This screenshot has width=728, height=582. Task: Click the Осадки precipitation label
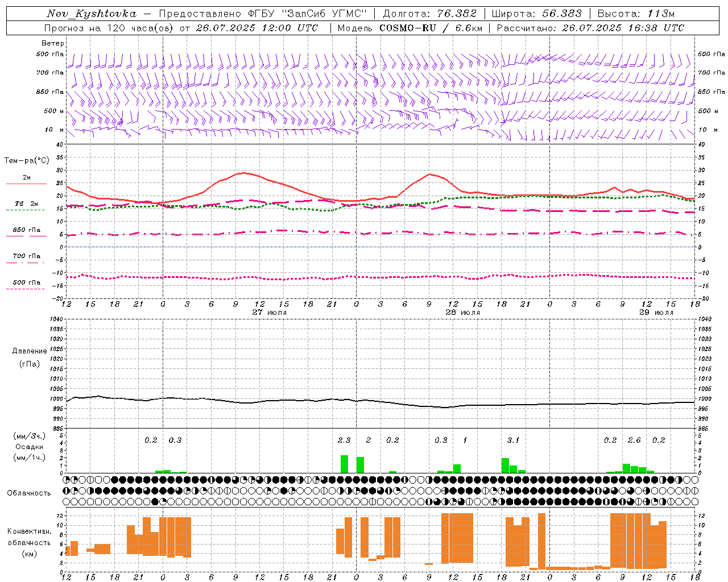tap(30, 447)
